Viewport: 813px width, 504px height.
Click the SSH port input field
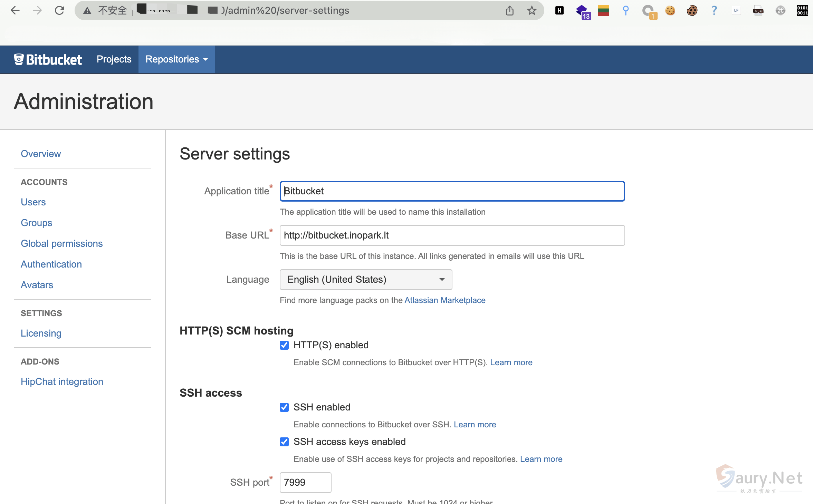pos(305,483)
